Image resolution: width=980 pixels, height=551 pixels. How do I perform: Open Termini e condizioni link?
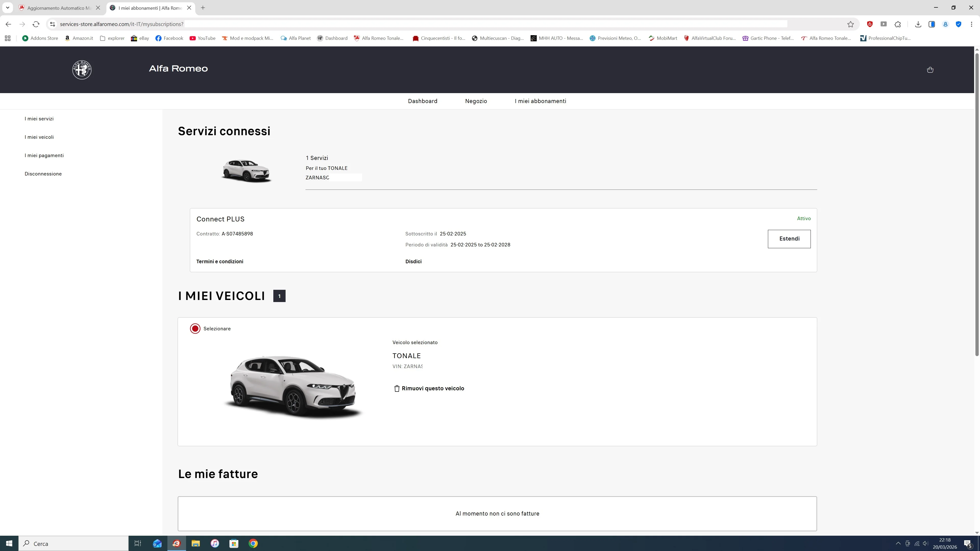pyautogui.click(x=220, y=262)
